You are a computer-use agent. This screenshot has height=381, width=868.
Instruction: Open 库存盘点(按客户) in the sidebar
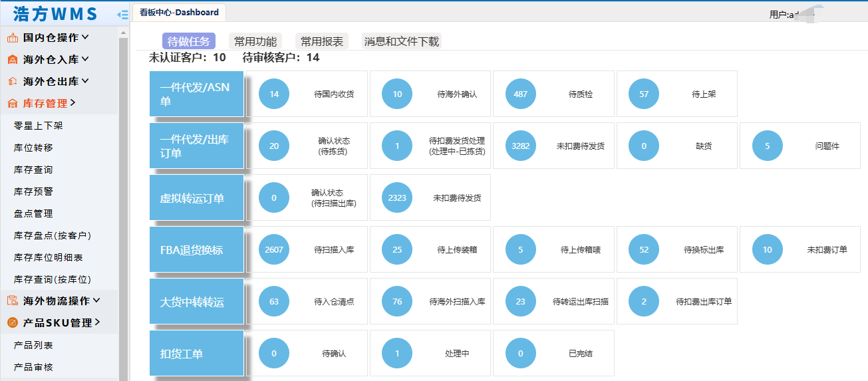coord(53,235)
